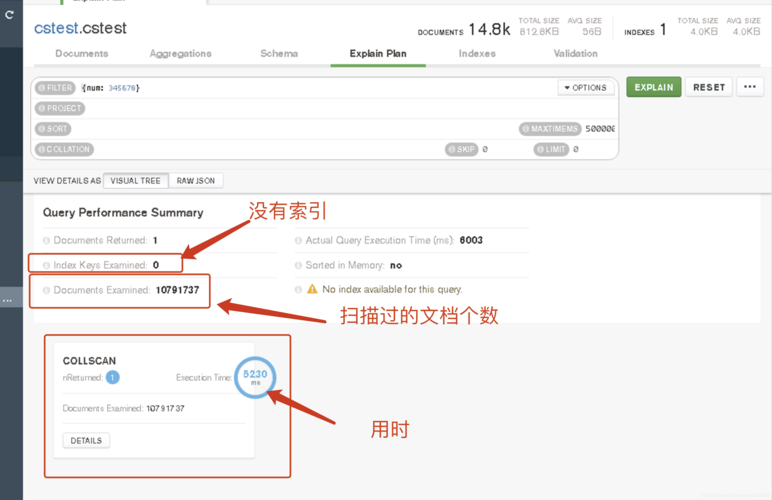Click the 812.8KB total size value
The image size is (772, 500).
tap(539, 31)
